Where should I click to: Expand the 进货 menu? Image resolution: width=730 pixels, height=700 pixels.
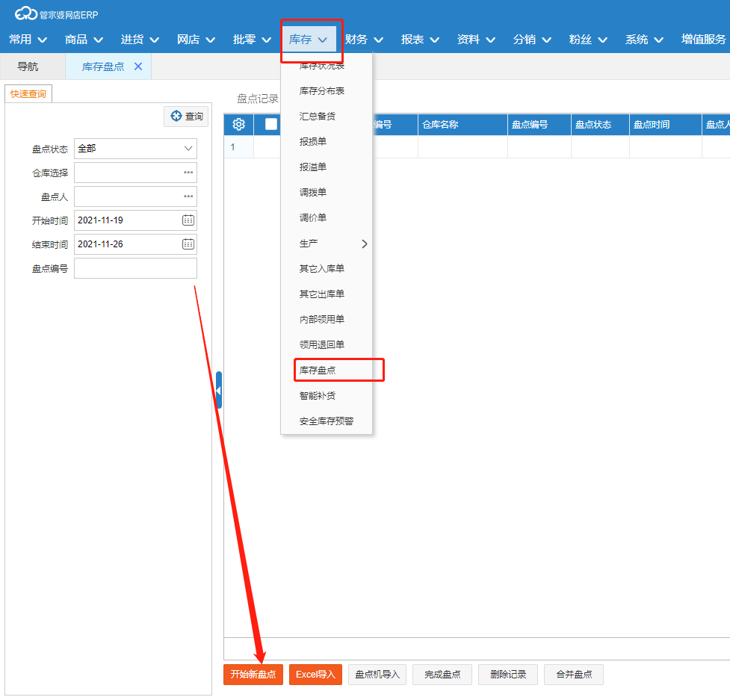pyautogui.click(x=140, y=40)
